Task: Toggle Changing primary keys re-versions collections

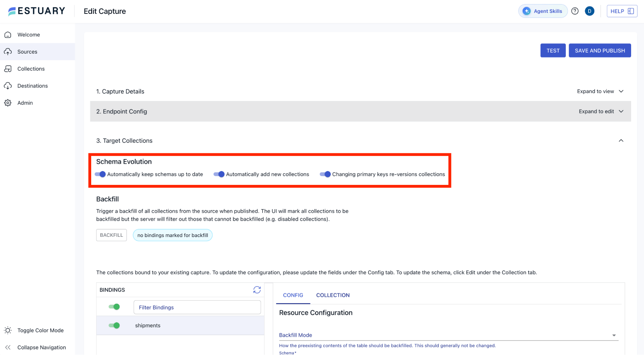Action: (x=325, y=174)
